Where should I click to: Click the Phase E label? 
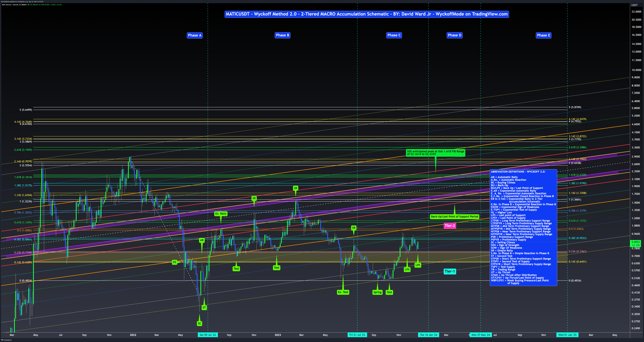point(543,35)
